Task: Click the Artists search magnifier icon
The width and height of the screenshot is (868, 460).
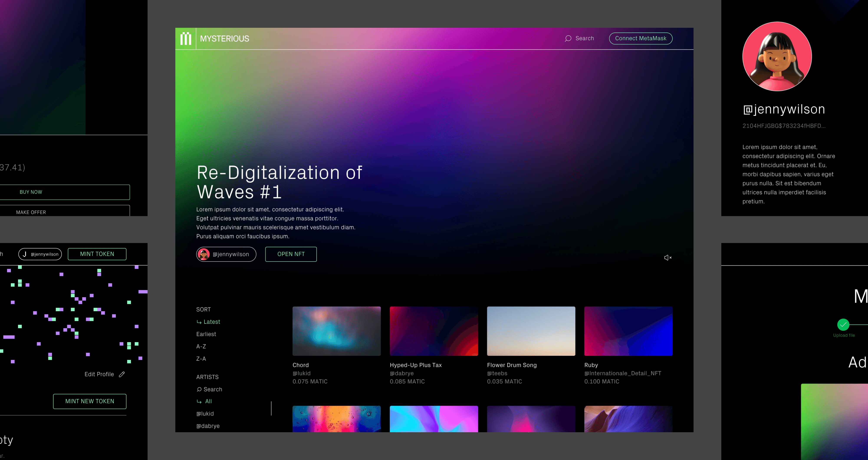Action: click(x=199, y=389)
